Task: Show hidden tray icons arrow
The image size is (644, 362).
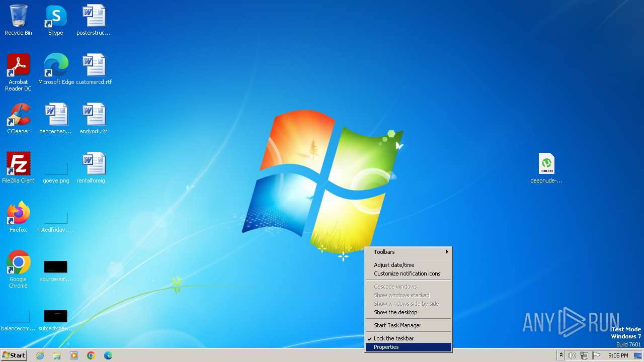Action: pos(561,355)
